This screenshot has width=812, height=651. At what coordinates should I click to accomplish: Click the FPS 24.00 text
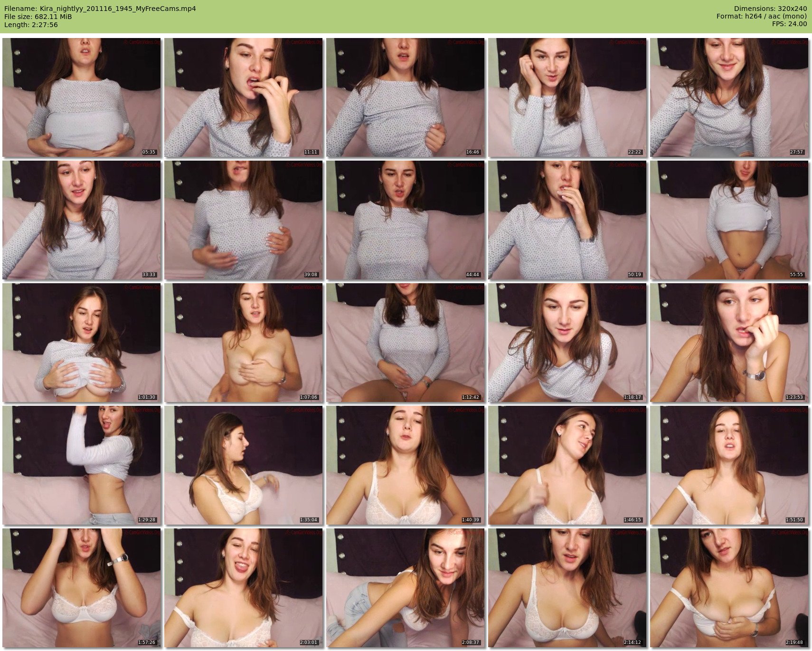pyautogui.click(x=789, y=24)
